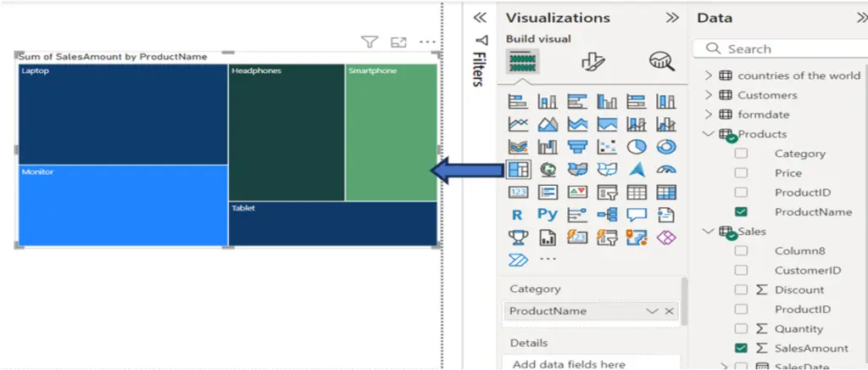This screenshot has width=868, height=370.
Task: Select the Funnel chart visual
Action: (577, 147)
